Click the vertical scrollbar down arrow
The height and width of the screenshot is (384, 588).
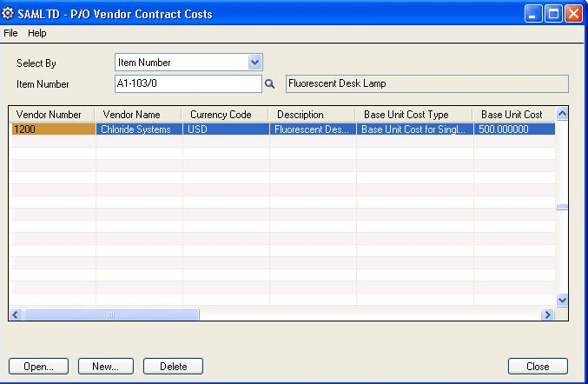[x=562, y=301]
